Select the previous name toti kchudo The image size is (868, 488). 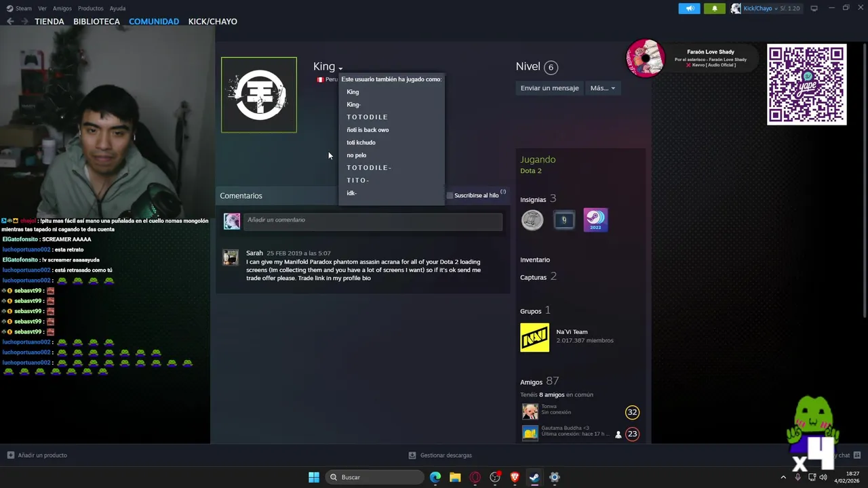pyautogui.click(x=361, y=143)
